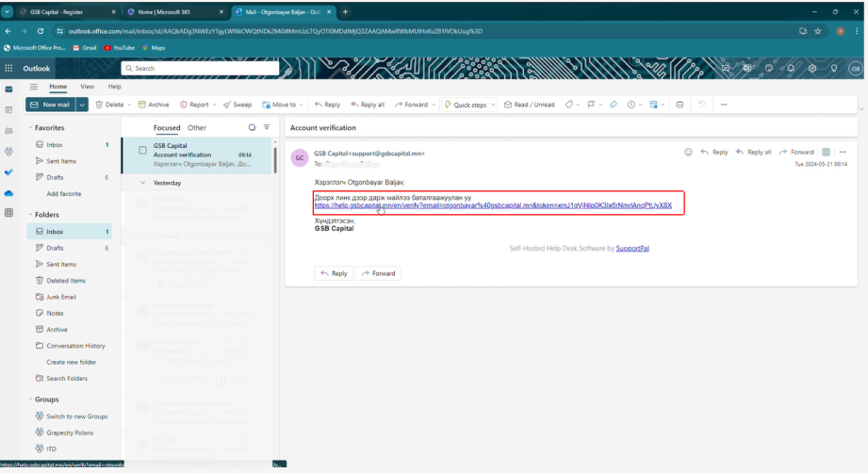
Task: Toggle the hamburger navigation pane button
Action: click(34, 87)
